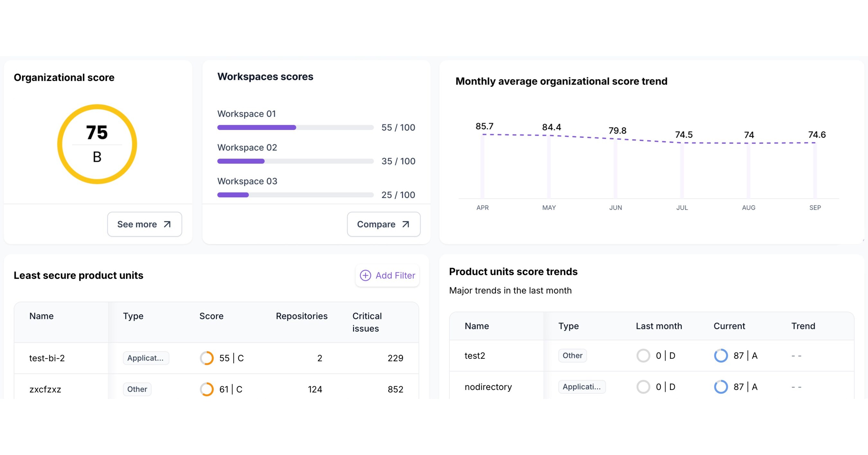Viewport: 868px width, 455px height.
Task: Click the score ring icon for test-bi-2
Action: 207,358
